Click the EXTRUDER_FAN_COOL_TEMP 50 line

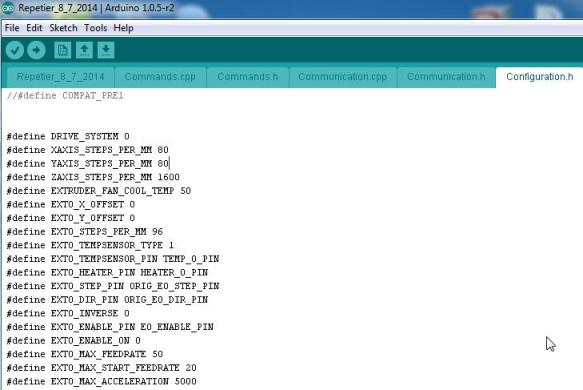(x=99, y=191)
